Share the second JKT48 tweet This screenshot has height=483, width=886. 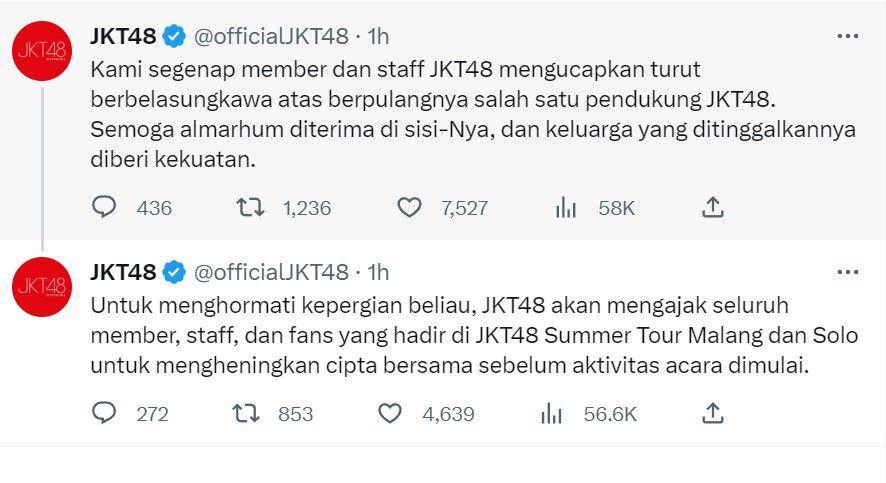click(713, 413)
